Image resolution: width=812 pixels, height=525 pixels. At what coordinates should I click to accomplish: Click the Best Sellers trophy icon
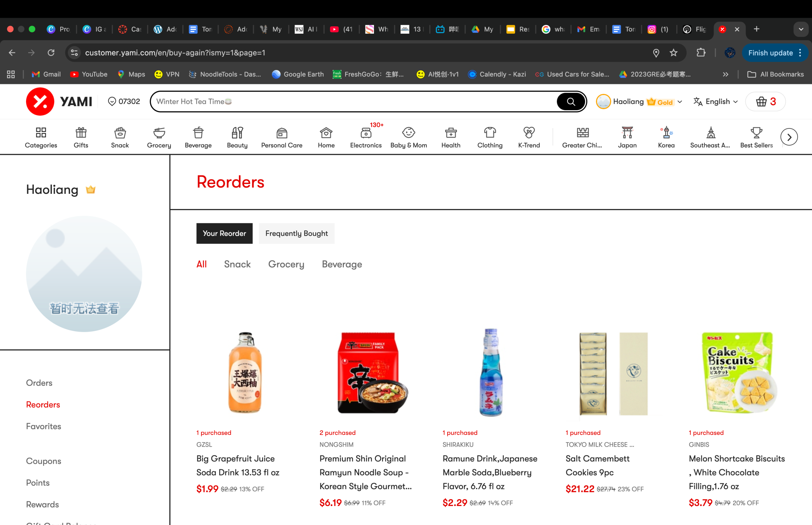tap(756, 133)
